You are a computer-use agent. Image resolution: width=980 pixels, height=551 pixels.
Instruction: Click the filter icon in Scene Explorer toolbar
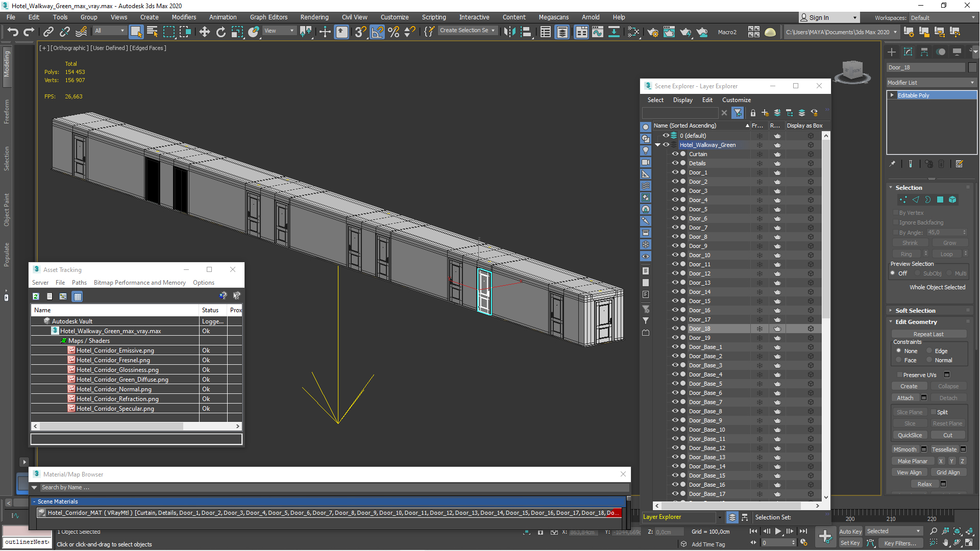[738, 113]
